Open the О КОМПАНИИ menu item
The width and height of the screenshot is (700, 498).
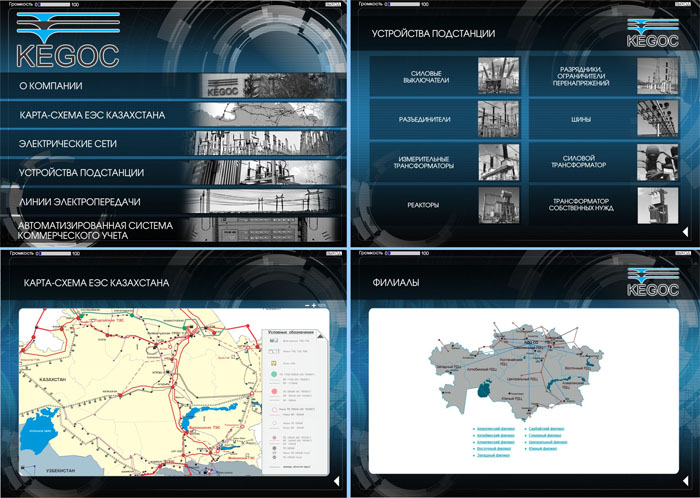coord(173,86)
